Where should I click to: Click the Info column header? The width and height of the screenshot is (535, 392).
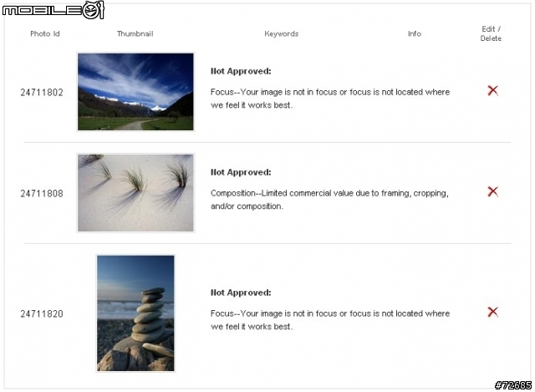point(415,33)
